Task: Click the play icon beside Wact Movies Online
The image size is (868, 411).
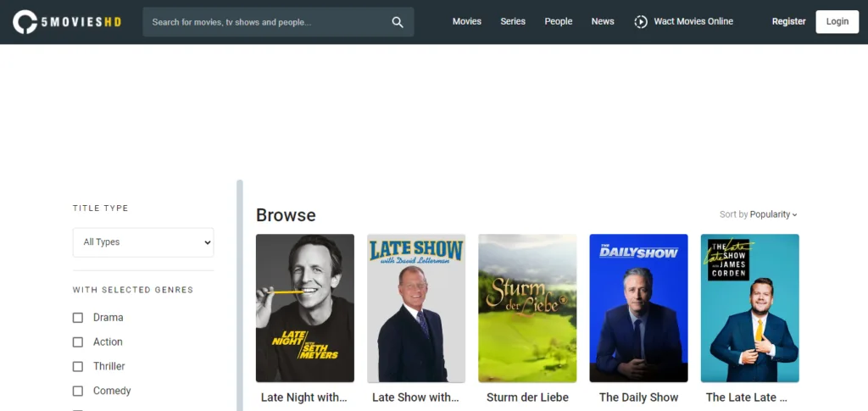Action: [641, 21]
